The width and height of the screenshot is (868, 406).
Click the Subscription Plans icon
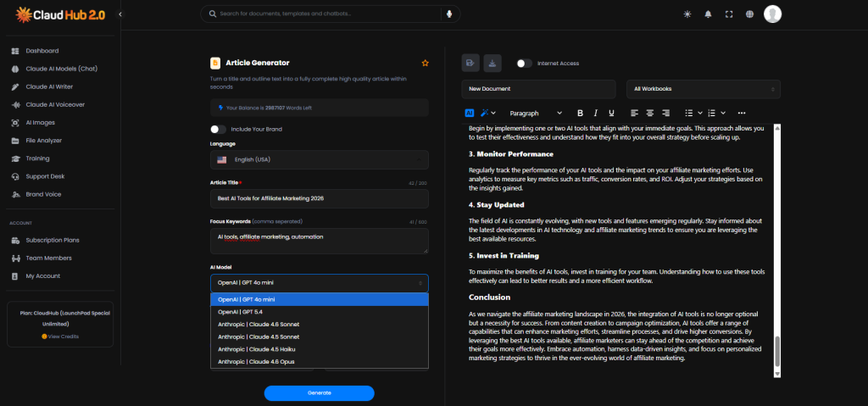tap(15, 241)
